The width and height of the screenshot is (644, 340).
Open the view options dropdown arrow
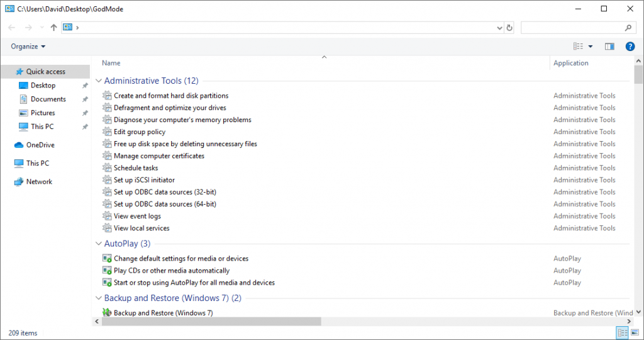(591, 47)
